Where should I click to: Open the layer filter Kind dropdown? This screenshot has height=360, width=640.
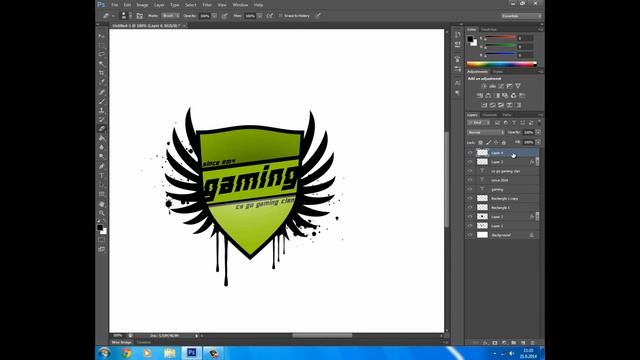pyautogui.click(x=478, y=123)
